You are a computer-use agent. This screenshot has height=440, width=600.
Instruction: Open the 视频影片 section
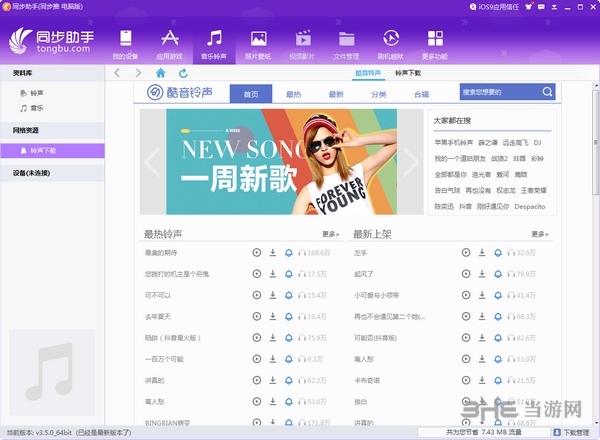click(x=303, y=44)
